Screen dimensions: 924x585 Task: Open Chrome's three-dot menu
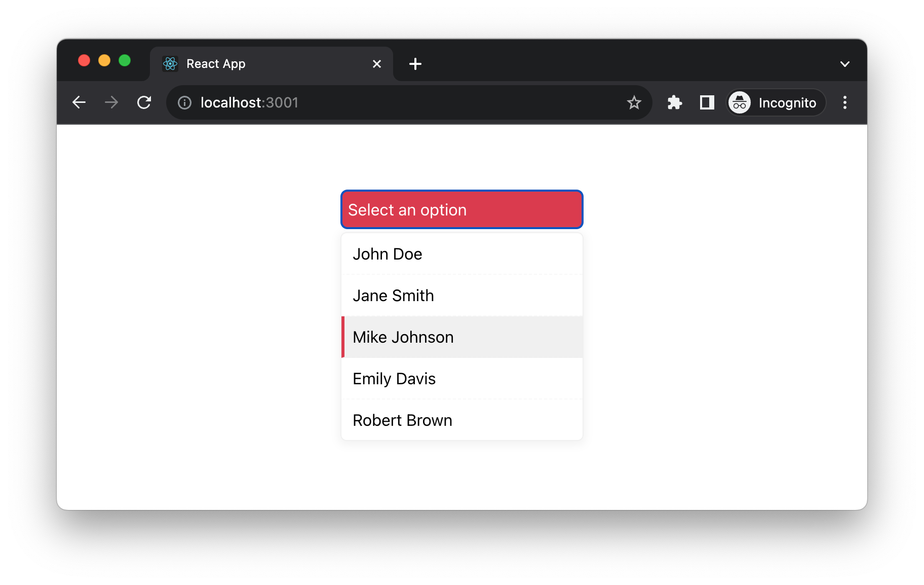tap(844, 103)
